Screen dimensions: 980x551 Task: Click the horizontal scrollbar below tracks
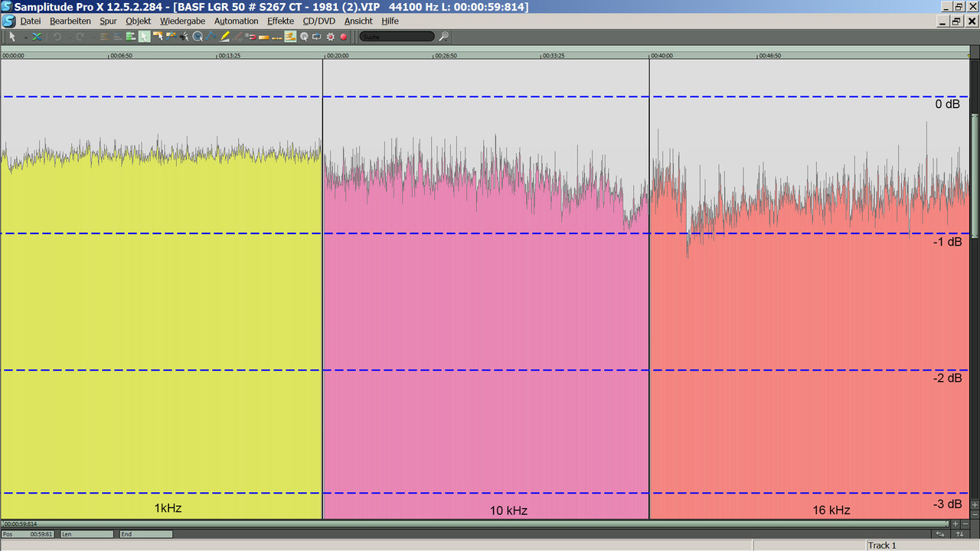(x=475, y=524)
